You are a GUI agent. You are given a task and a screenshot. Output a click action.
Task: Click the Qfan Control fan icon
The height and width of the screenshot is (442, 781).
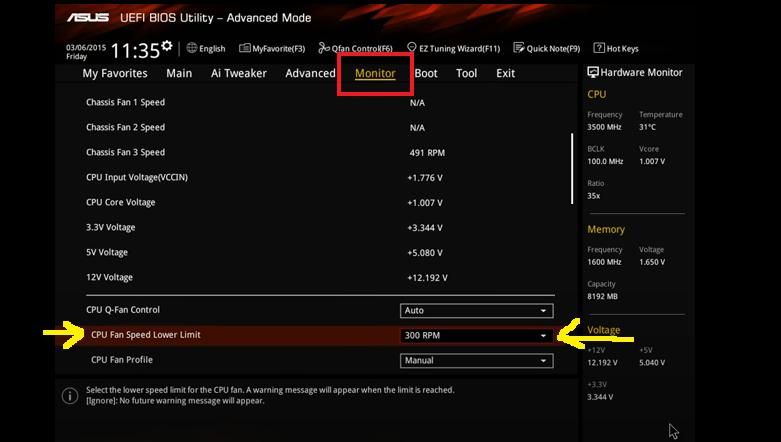point(324,48)
